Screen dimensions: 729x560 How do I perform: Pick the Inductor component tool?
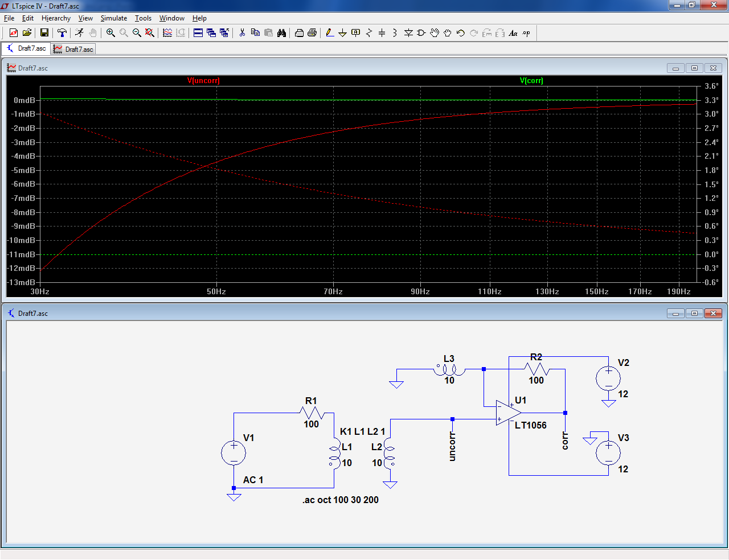coord(395,33)
